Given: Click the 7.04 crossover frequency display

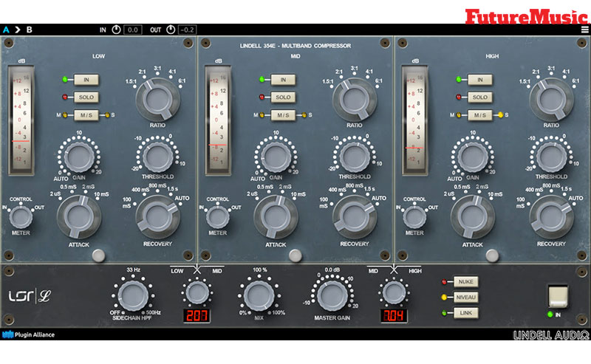Looking at the screenshot, I should click(x=394, y=316).
